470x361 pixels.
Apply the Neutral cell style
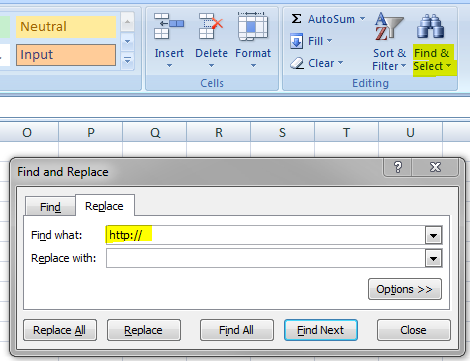66,27
